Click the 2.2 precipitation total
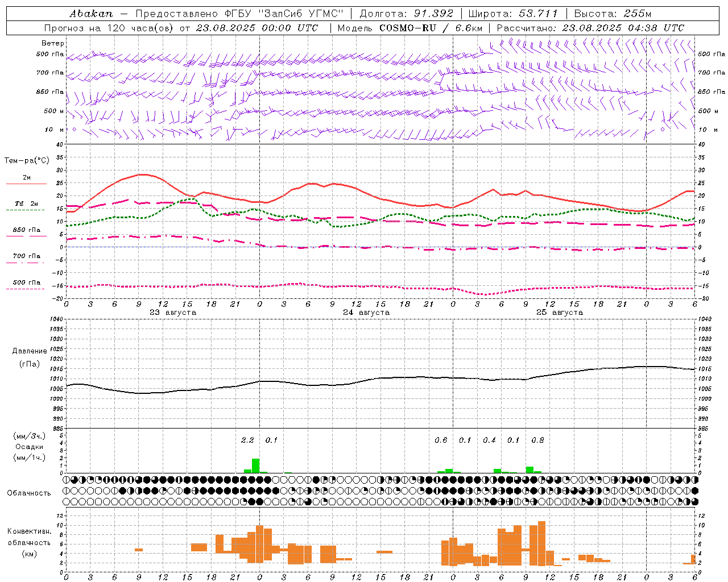The height and width of the screenshot is (582, 728). point(247,440)
